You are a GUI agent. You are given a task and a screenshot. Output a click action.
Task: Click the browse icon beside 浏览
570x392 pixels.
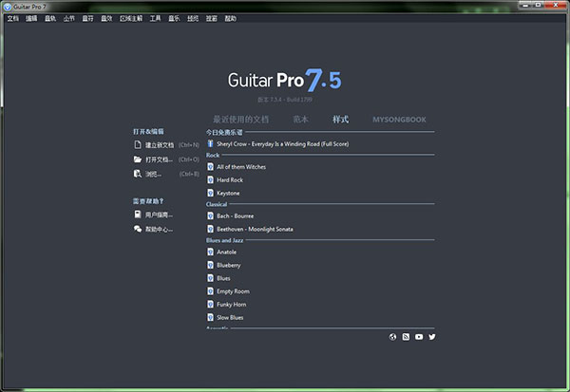[x=139, y=174]
